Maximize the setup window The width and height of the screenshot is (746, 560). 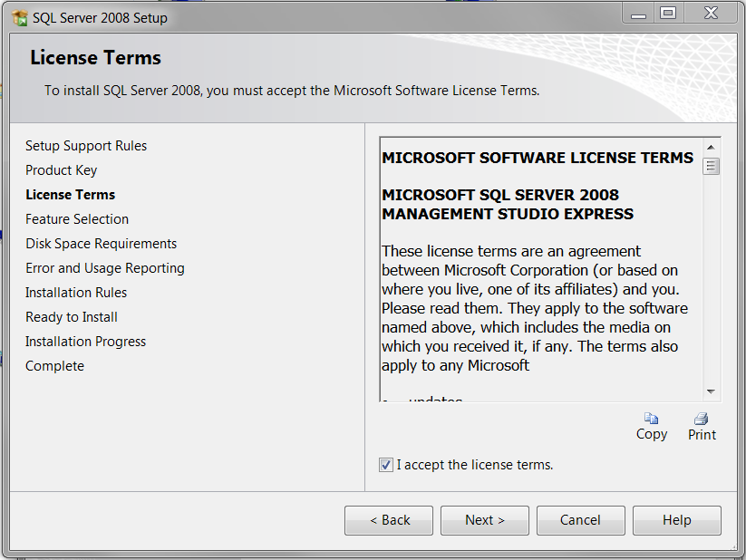click(x=668, y=13)
